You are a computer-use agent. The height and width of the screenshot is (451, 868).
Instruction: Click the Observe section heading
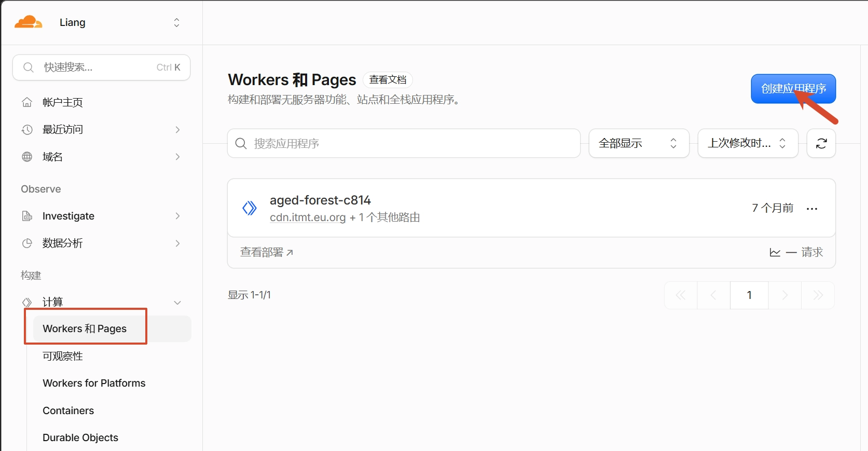tap(41, 189)
